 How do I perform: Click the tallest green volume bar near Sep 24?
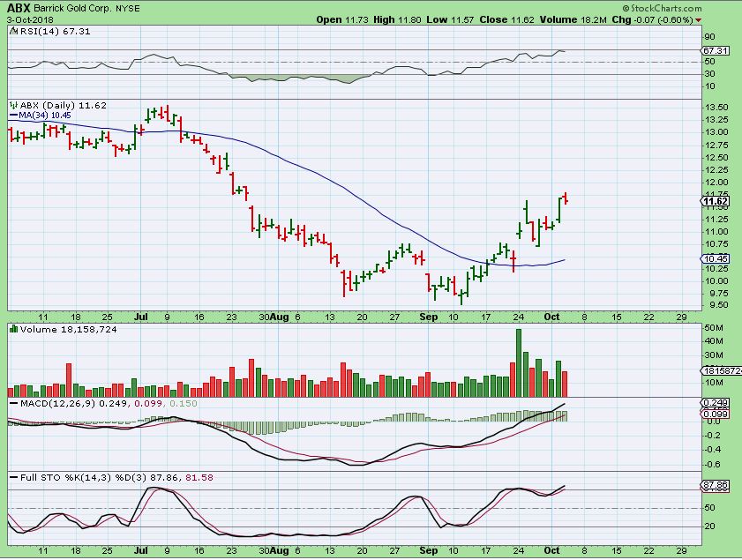519,362
